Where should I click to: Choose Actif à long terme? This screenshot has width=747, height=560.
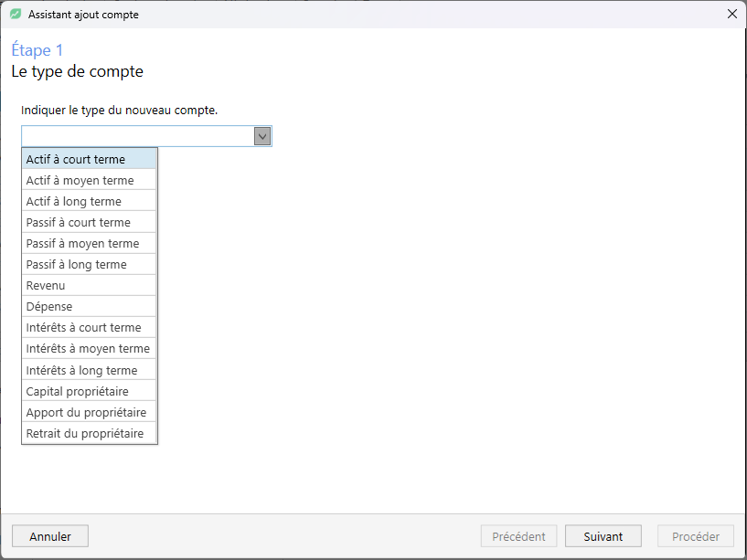89,201
